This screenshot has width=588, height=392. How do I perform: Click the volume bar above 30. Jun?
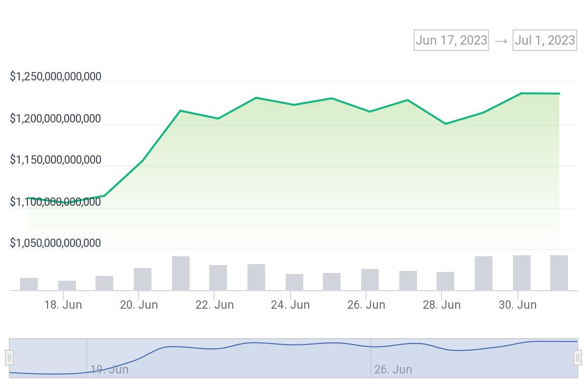(x=522, y=273)
